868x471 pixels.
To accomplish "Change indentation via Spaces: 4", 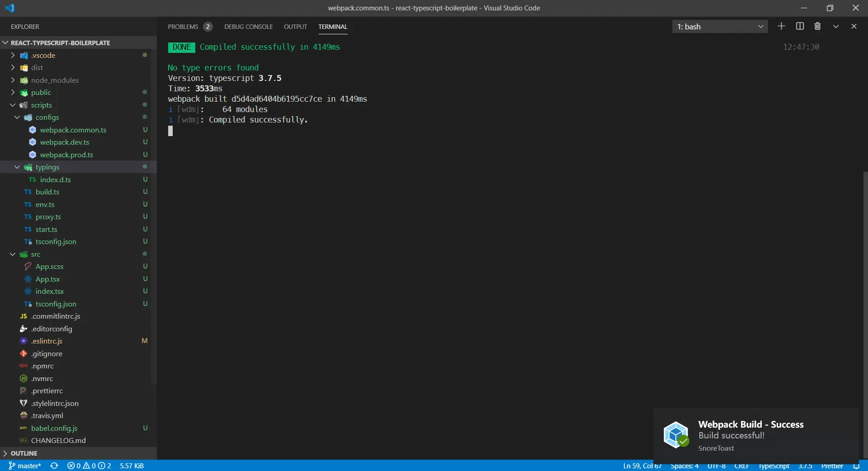I will (x=684, y=466).
